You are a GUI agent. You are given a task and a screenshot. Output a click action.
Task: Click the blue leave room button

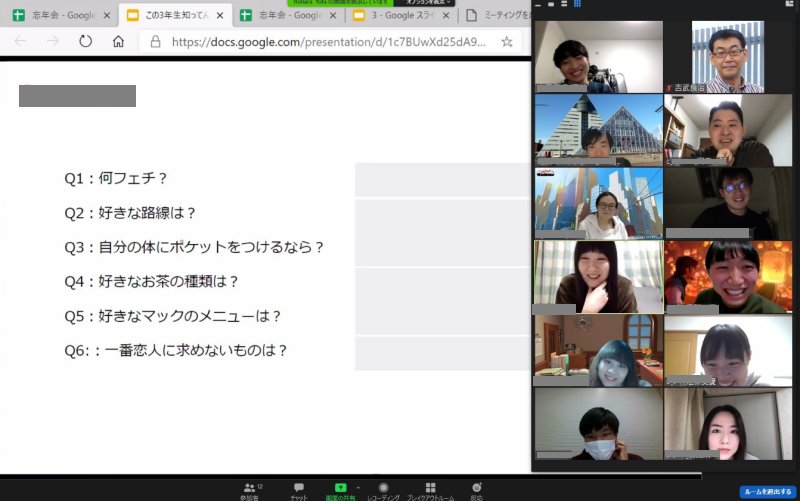(x=768, y=491)
